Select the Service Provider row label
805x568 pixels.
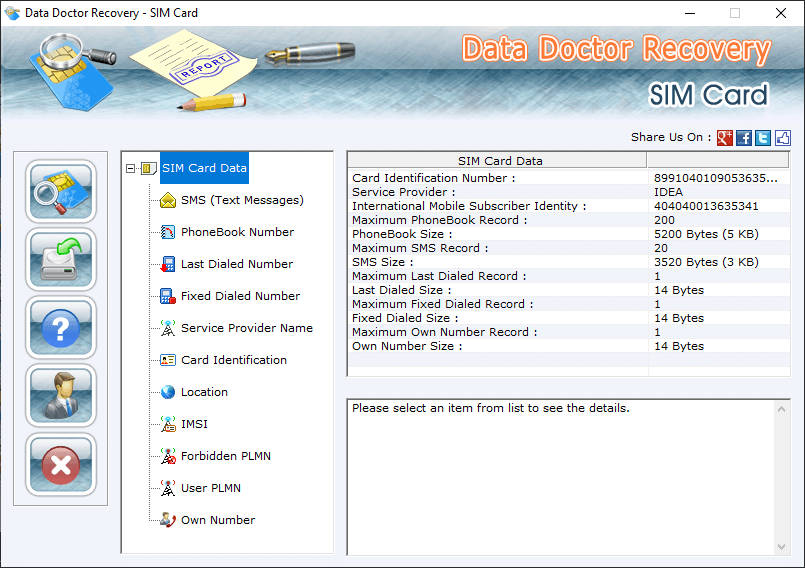tap(404, 192)
